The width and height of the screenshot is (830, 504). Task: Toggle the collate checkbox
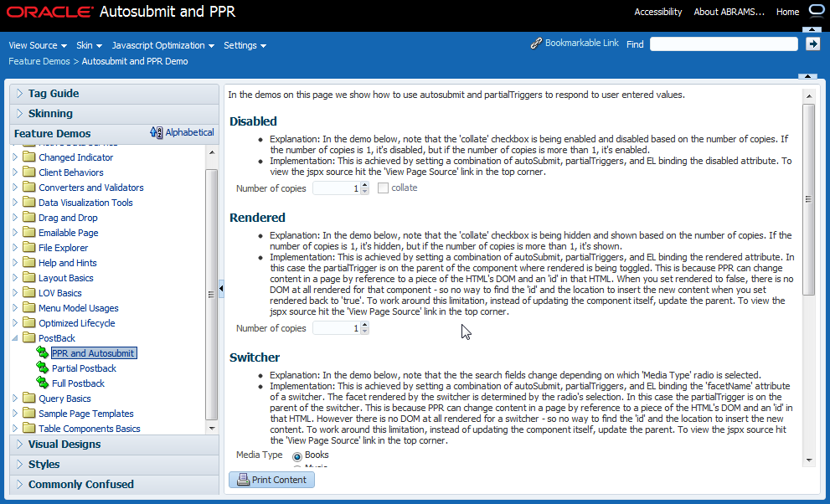point(383,188)
